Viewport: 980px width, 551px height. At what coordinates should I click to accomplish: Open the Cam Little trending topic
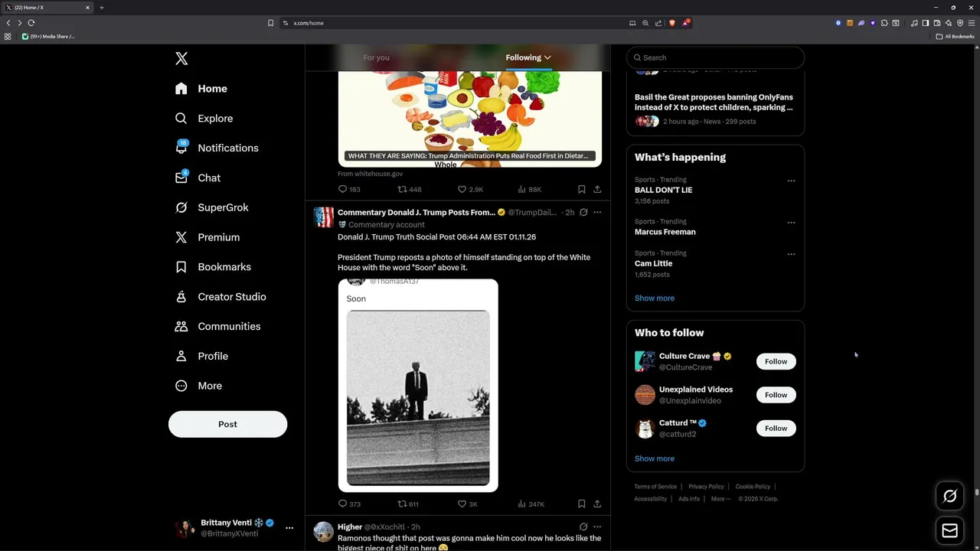point(653,263)
